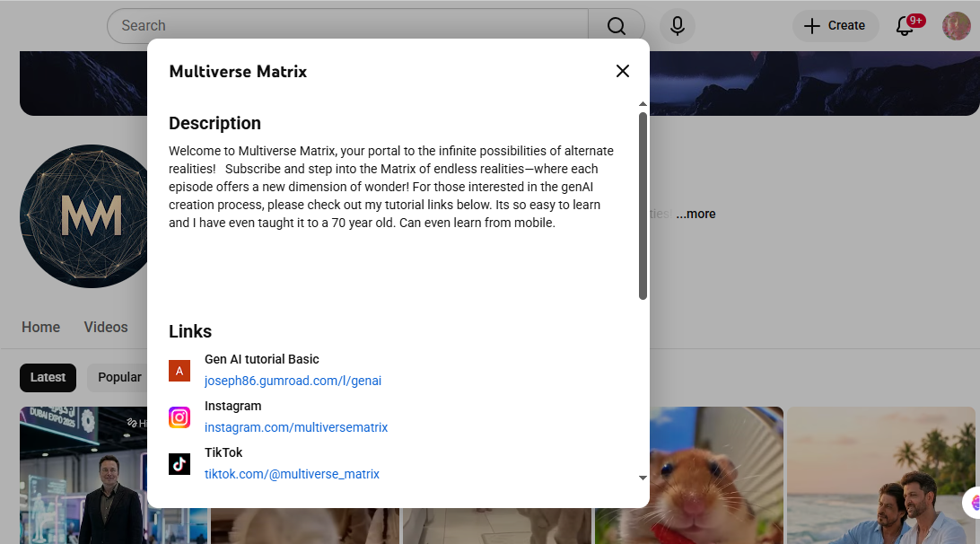
Task: Click the Gumroad icon next to Gen AI tutorial
Action: point(179,371)
